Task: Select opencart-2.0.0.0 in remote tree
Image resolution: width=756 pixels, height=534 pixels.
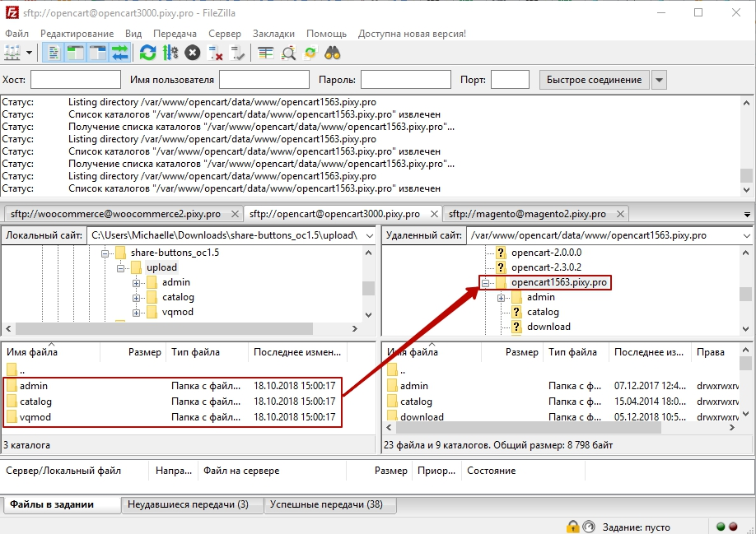Action: 546,253
